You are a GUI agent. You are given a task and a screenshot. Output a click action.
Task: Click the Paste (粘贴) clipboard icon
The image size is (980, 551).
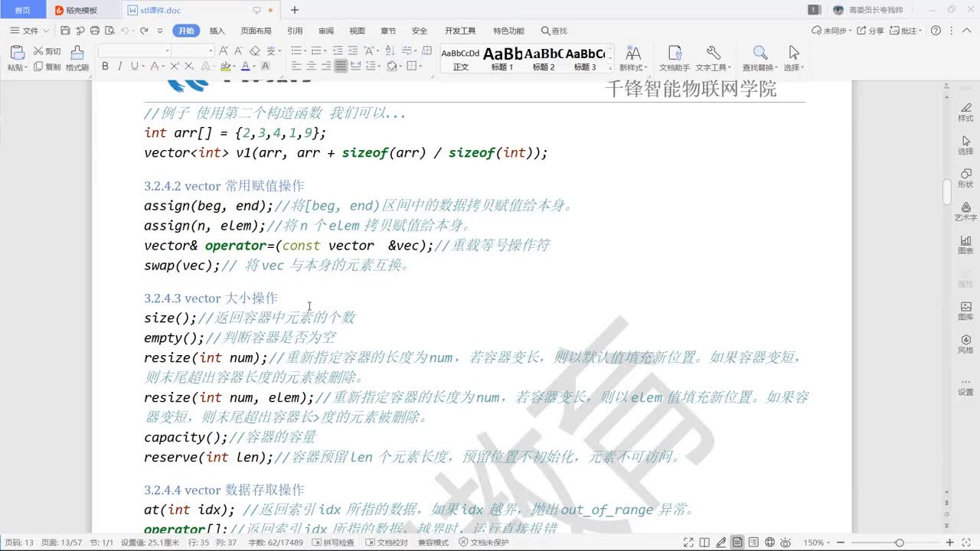(x=17, y=53)
